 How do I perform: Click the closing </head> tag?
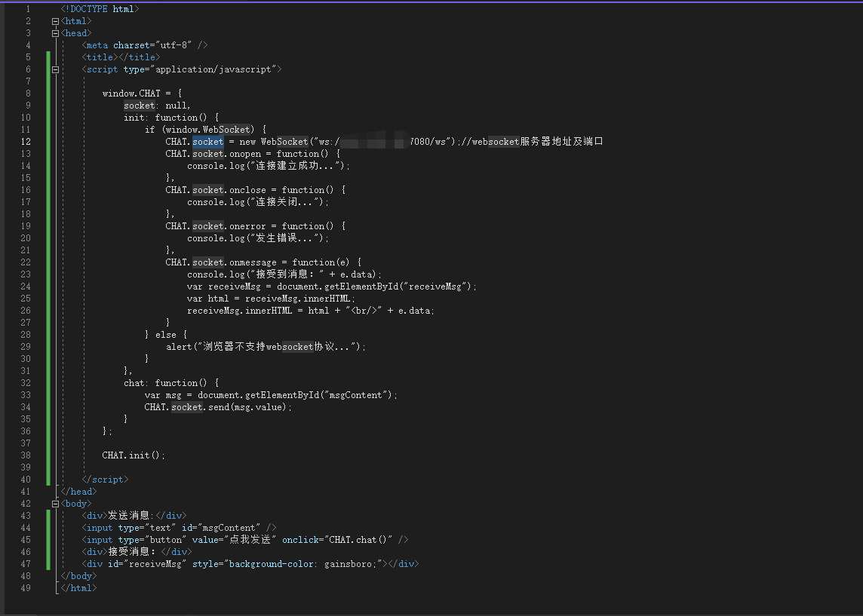click(78, 492)
